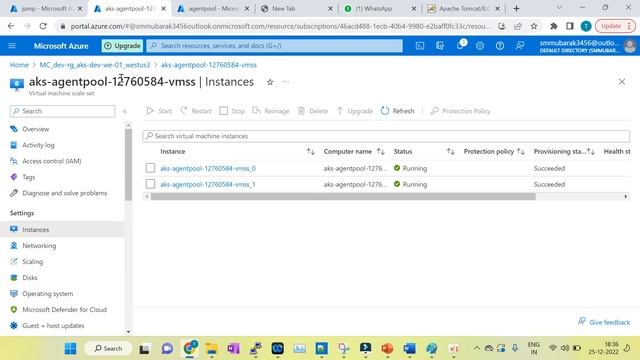
Task: Open the more options ellipsis beside title
Action: pyautogui.click(x=286, y=82)
